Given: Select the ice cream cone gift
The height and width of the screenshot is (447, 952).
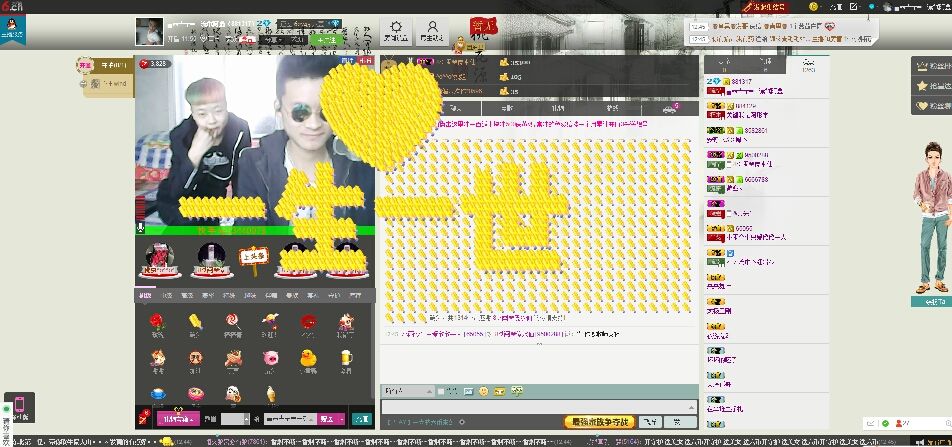Looking at the screenshot, I should tap(270, 392).
